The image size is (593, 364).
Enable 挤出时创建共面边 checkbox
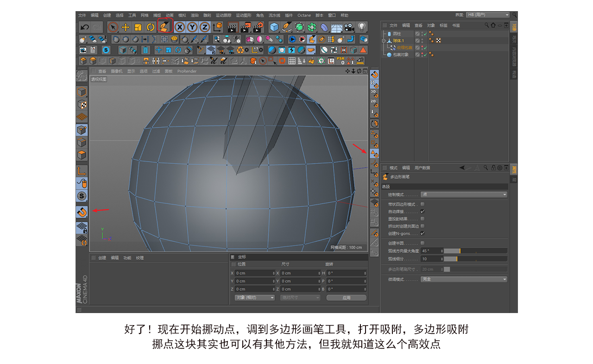[x=423, y=226]
